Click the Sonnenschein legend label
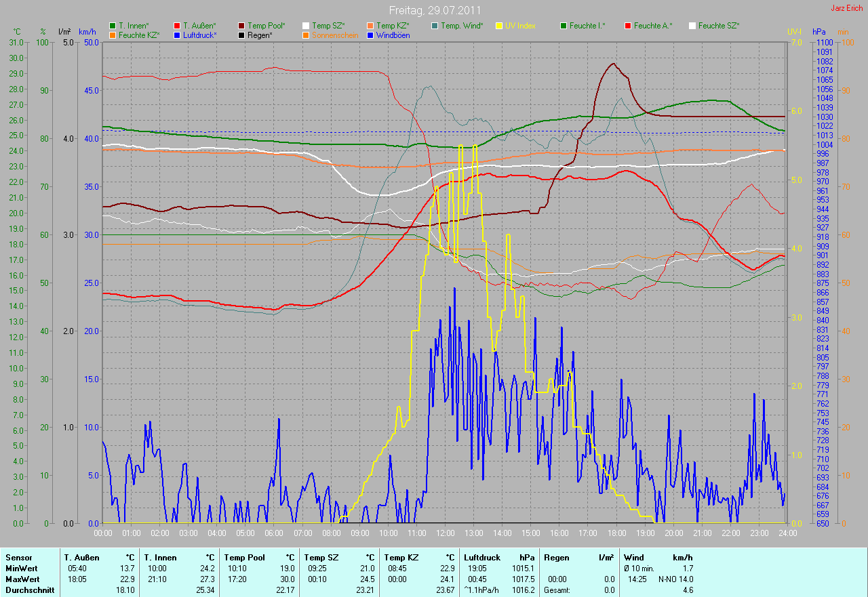The width and height of the screenshot is (868, 597). (335, 35)
